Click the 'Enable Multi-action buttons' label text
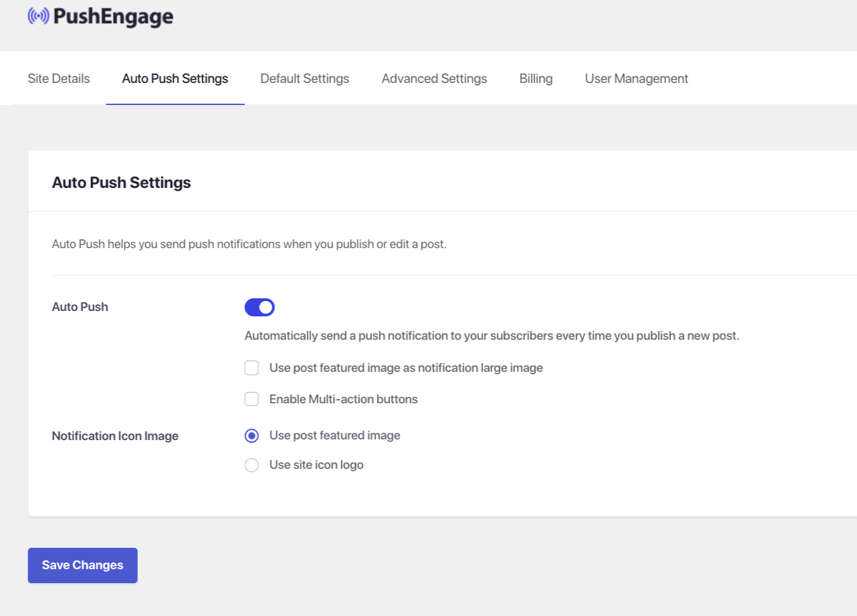The height and width of the screenshot is (616, 857). click(343, 399)
